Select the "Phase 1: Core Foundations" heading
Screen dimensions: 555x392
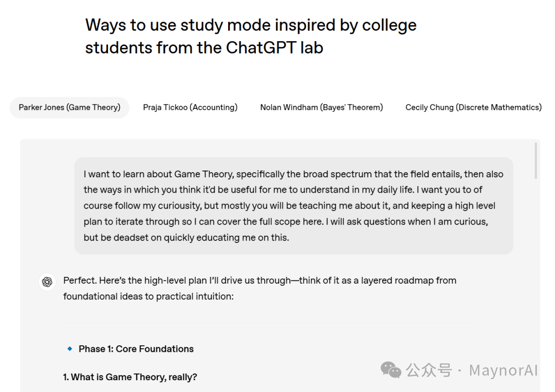coord(136,349)
